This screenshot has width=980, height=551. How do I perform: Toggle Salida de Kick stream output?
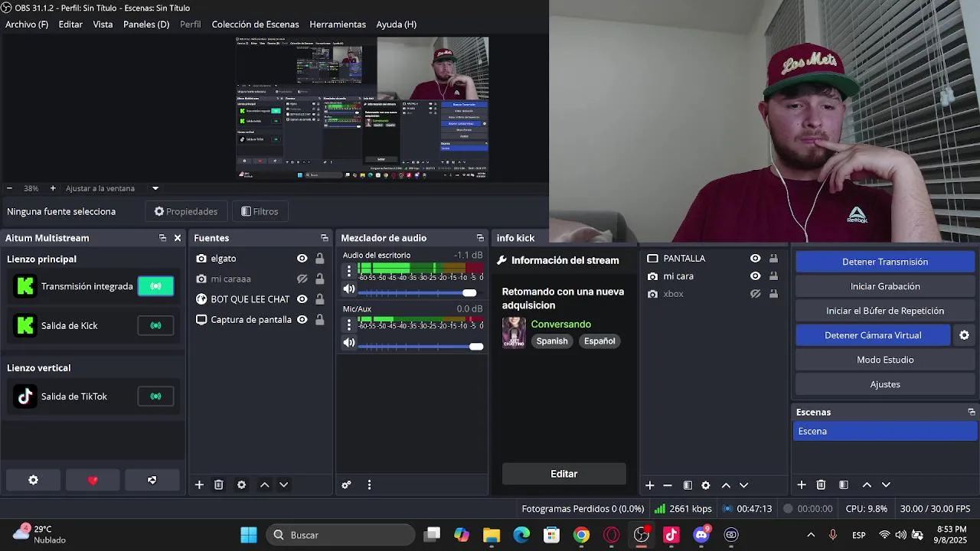click(x=155, y=325)
